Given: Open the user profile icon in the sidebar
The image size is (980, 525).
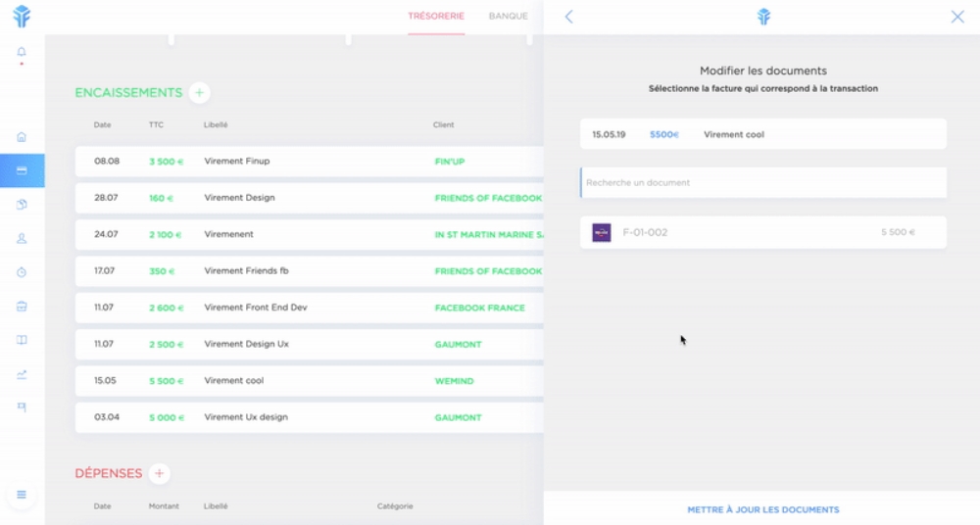Looking at the screenshot, I should (x=22, y=238).
